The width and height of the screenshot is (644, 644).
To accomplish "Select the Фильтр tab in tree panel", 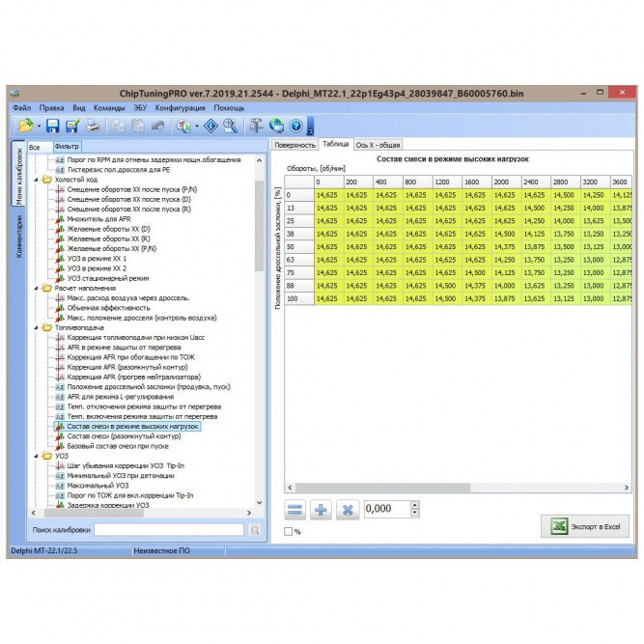I will [67, 146].
